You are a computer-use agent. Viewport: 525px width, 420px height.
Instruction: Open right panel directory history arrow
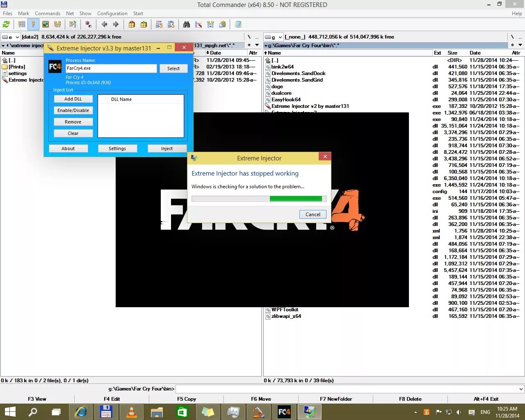coord(520,45)
